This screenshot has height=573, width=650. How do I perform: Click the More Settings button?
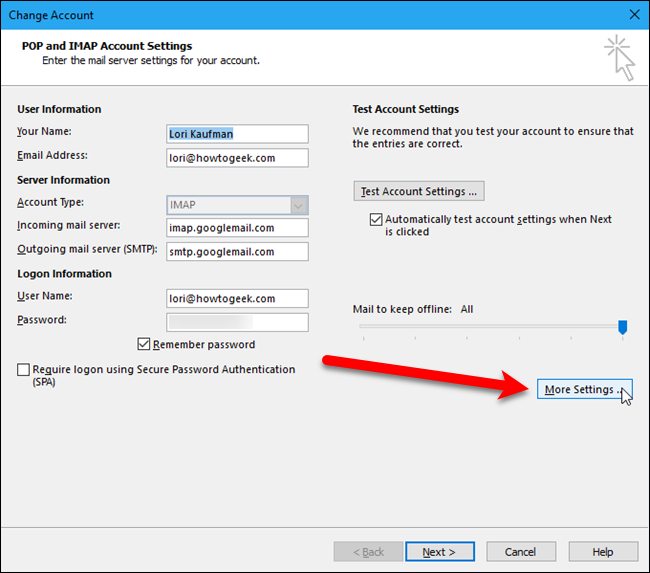click(585, 389)
